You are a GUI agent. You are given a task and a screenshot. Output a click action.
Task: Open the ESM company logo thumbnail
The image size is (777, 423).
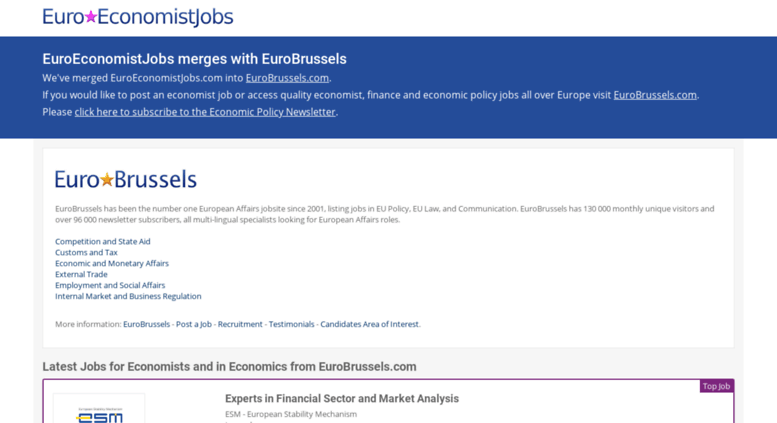(99, 409)
